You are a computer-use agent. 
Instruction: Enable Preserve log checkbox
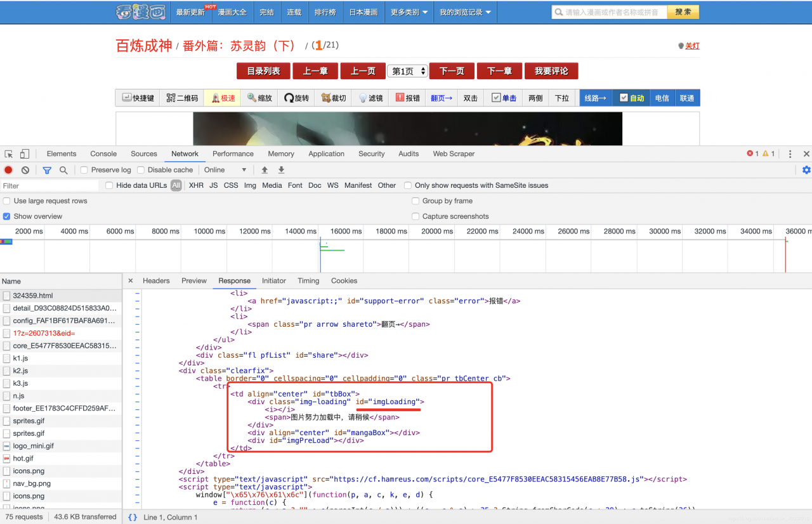84,170
